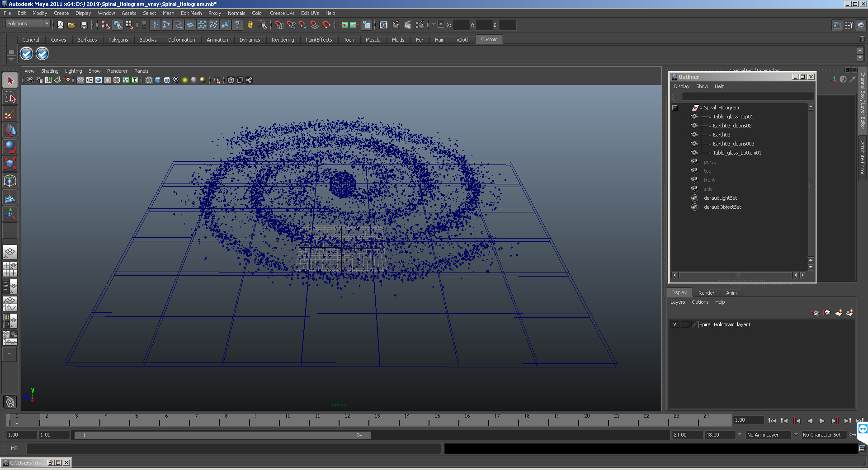Use all lights in viewport
Screen dimensions: 868x470
tap(185, 80)
